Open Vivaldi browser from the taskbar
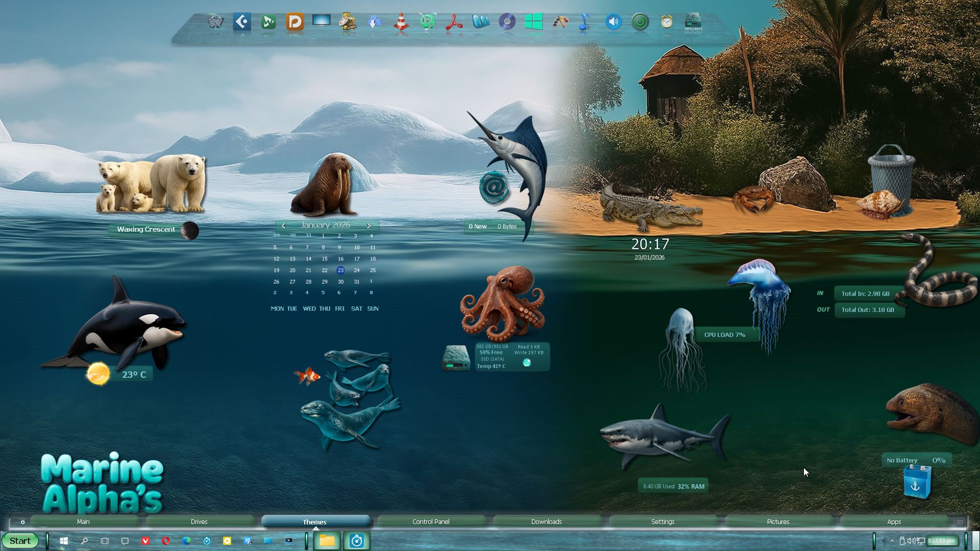This screenshot has width=980, height=551. click(x=145, y=541)
